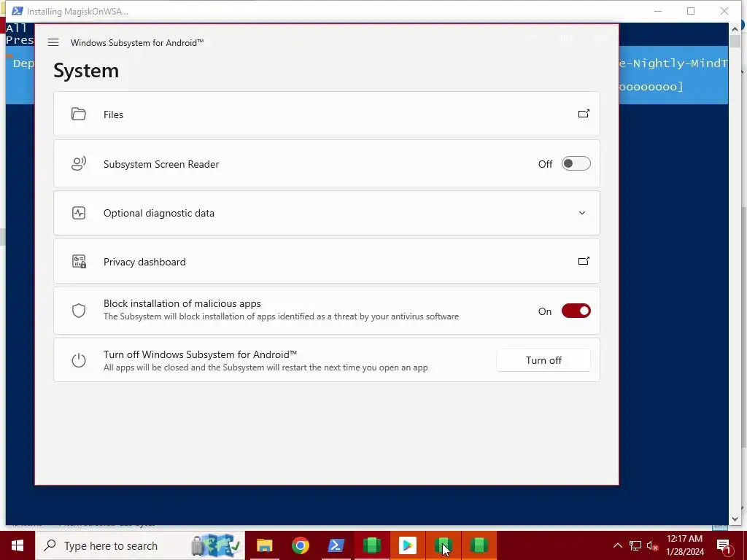The height and width of the screenshot is (560, 747).
Task: Click the taskbar search box
Action: [x=139, y=545]
